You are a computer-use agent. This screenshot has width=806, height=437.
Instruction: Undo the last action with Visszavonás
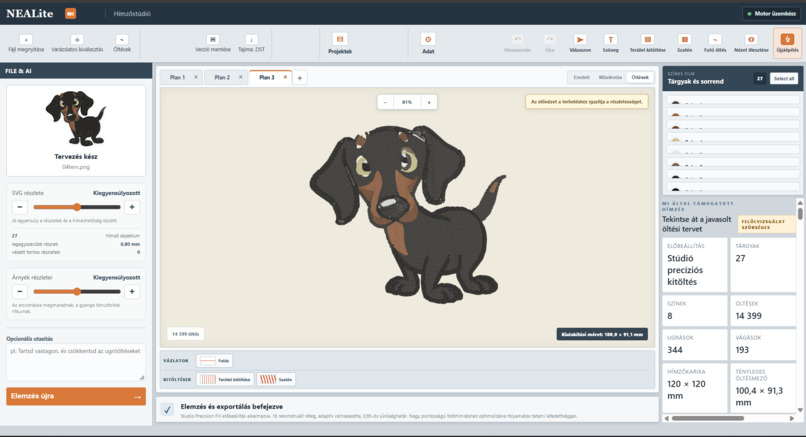(x=517, y=44)
